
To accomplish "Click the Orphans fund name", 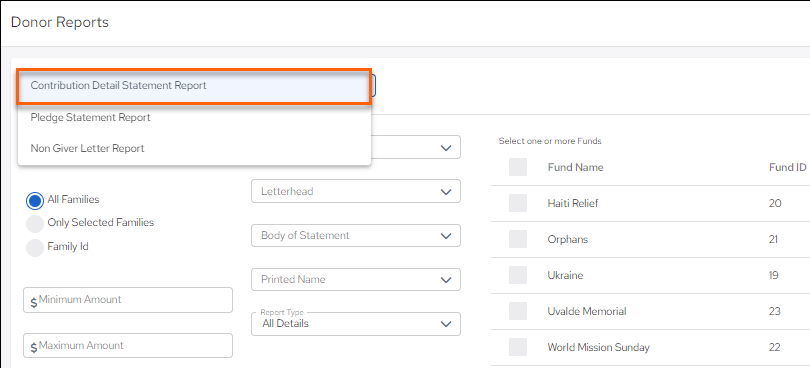I will 568,239.
